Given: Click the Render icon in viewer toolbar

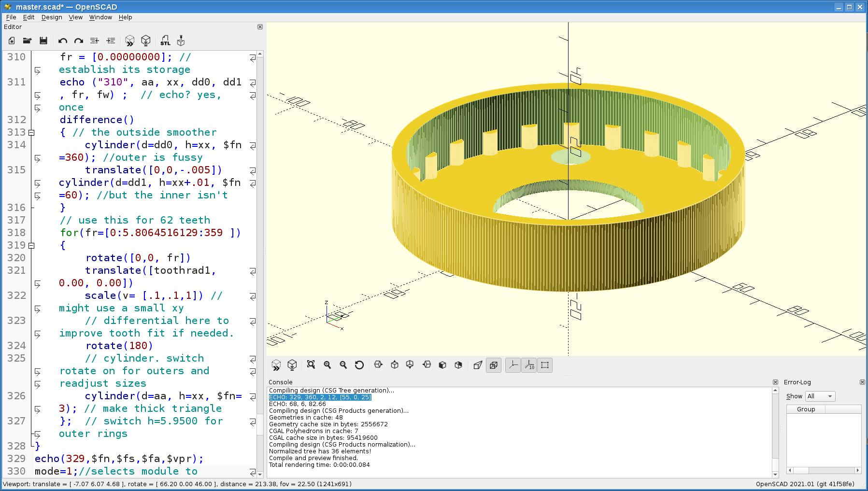Looking at the screenshot, I should [x=292, y=365].
